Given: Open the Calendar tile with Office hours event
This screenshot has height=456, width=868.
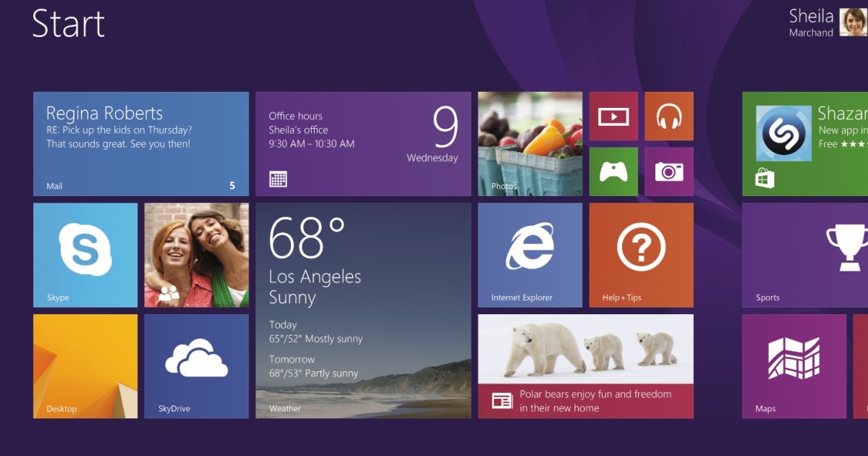Looking at the screenshot, I should (363, 143).
